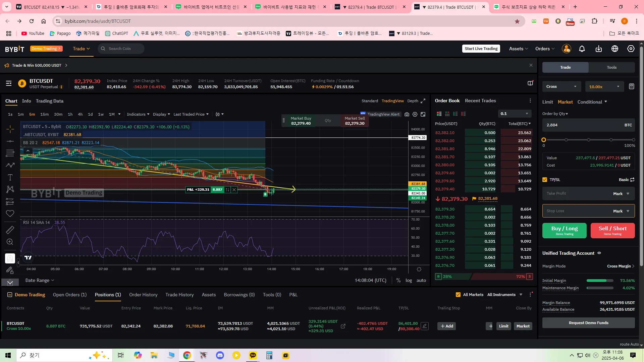
Task: Click the Buy / Long button
Action: 564,231
